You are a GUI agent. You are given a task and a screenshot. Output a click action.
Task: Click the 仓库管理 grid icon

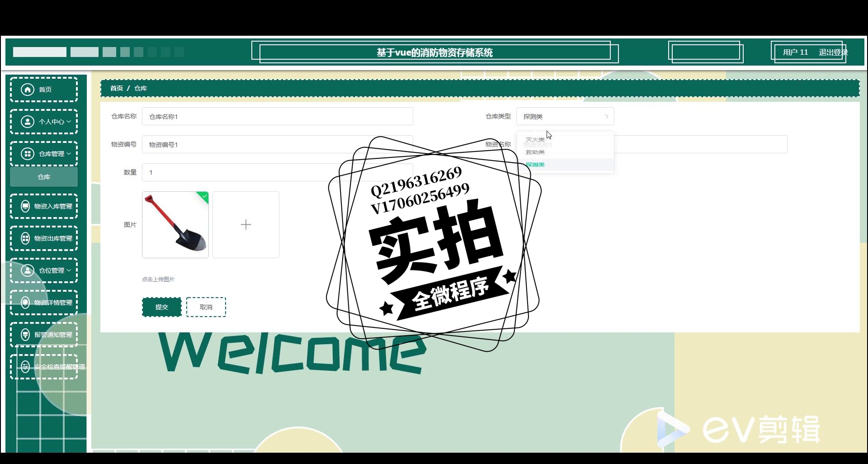coord(28,154)
